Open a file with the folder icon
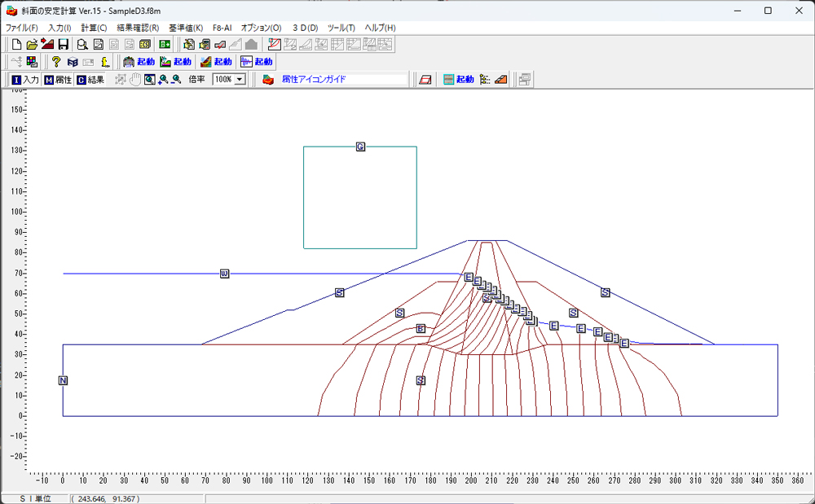This screenshot has height=504, width=815. click(x=32, y=44)
